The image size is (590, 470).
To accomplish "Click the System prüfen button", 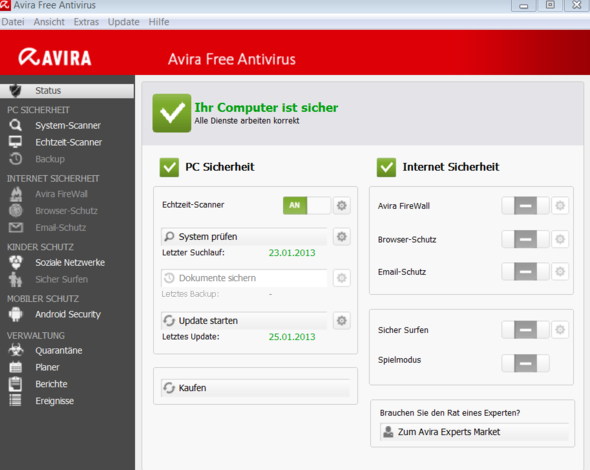I will click(244, 237).
